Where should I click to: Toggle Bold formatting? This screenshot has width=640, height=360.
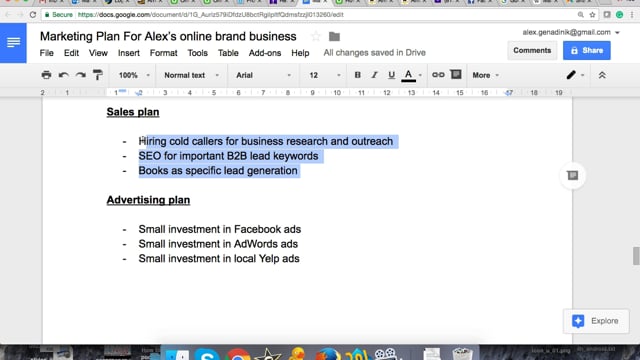[x=358, y=75]
